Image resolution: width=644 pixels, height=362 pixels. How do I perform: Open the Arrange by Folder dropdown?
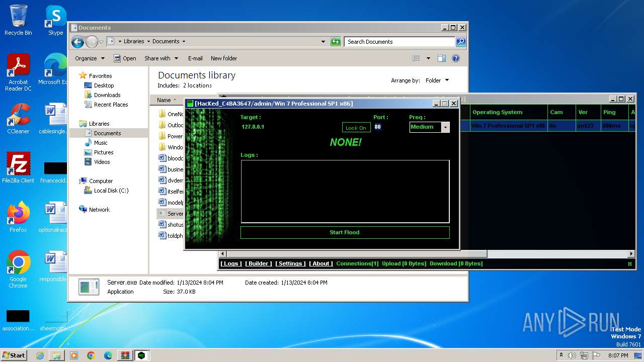point(437,80)
